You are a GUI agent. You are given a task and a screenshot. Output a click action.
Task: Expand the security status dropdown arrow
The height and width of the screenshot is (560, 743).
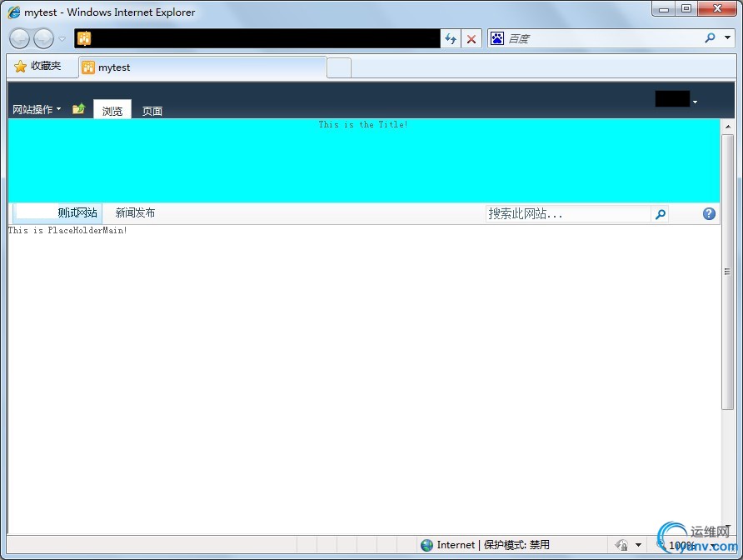coord(638,545)
